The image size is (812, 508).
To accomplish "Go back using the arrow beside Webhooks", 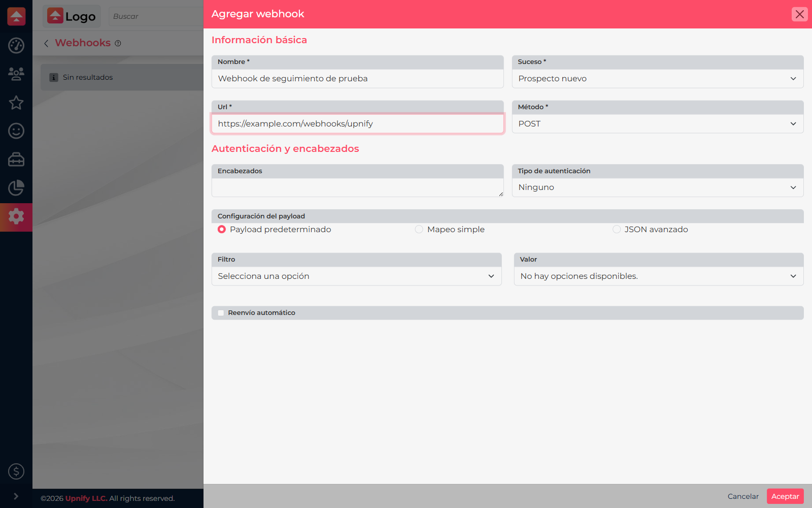I will [x=46, y=43].
